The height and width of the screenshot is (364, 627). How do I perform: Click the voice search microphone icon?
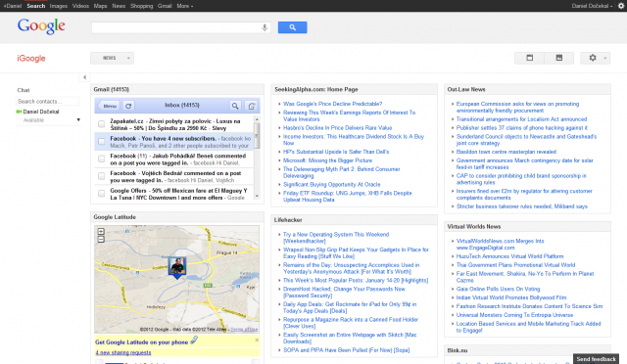coord(265,27)
